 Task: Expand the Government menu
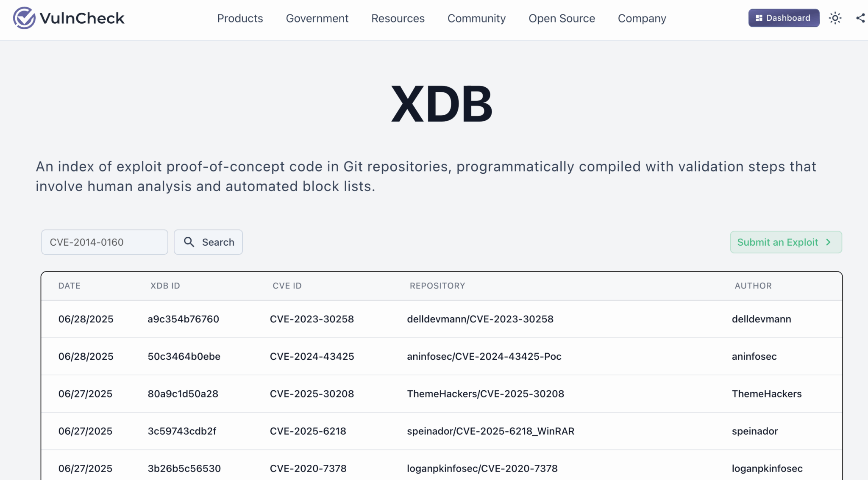coord(317,18)
